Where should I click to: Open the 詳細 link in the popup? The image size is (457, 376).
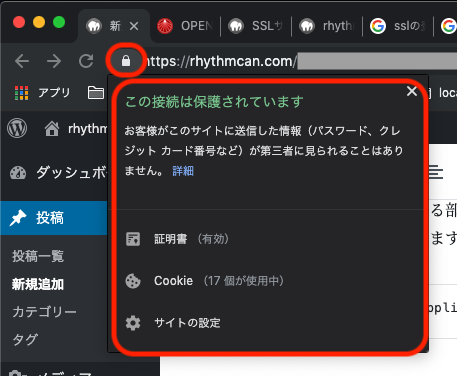[183, 171]
